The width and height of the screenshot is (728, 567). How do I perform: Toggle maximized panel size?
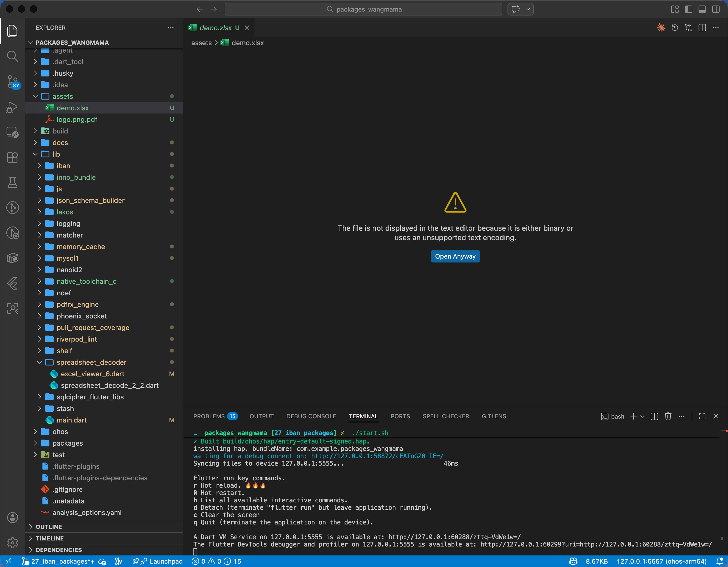tap(702, 416)
